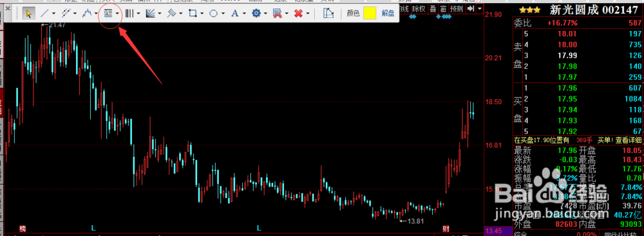Switch to the 除权 tab
The width and height of the screenshot is (644, 236).
(x=419, y=8)
